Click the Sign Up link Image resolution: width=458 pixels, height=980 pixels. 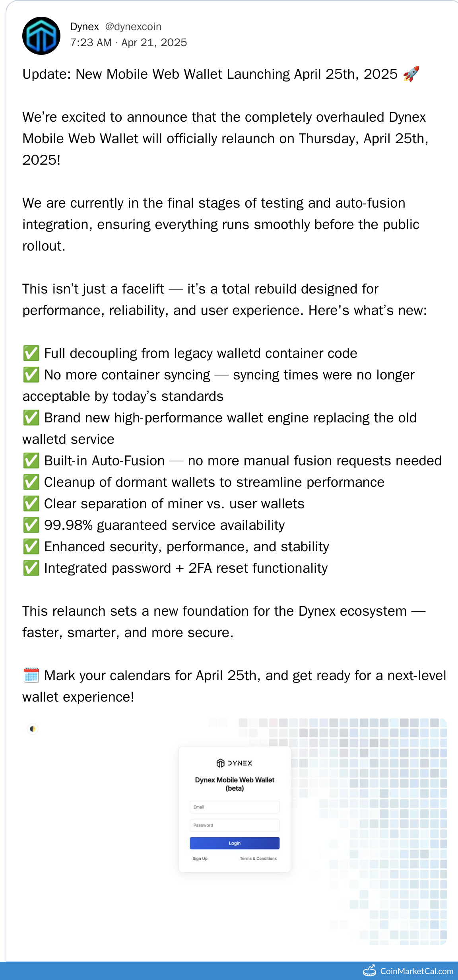click(200, 858)
